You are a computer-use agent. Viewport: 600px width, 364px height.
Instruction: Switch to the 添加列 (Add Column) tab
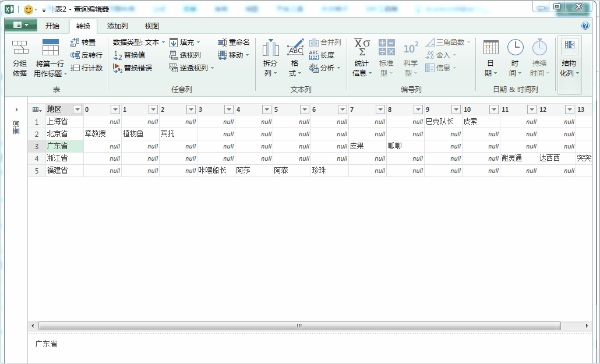(117, 26)
